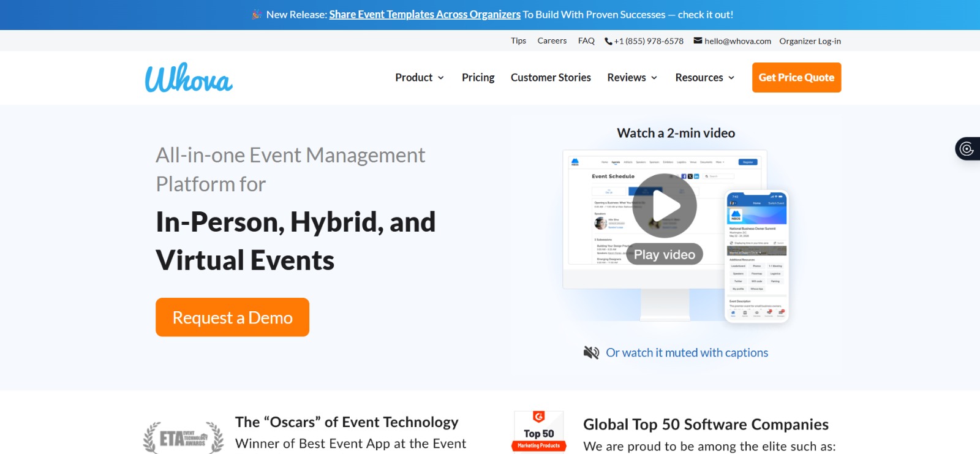Click the muted speaker icon
This screenshot has width=980, height=454.
[x=591, y=353]
